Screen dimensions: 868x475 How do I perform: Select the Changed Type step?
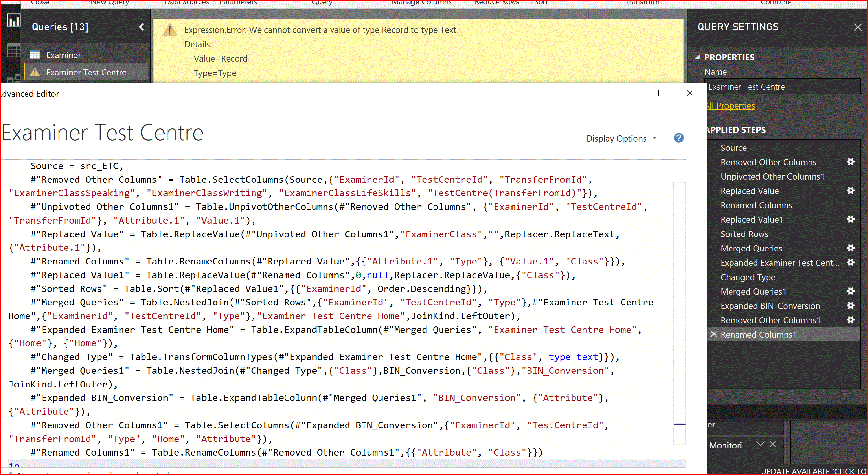pos(748,277)
